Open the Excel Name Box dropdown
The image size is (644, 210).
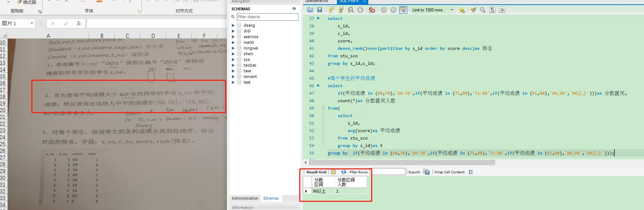coord(32,23)
